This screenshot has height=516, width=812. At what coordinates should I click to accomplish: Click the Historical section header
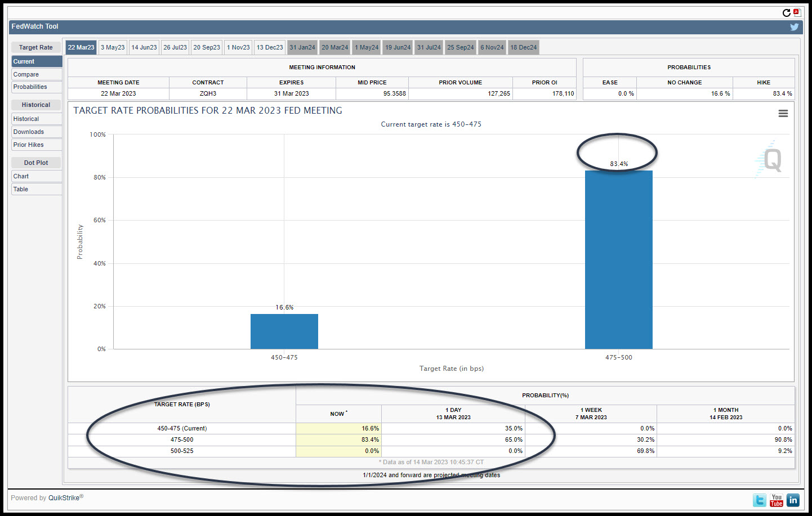pos(36,105)
